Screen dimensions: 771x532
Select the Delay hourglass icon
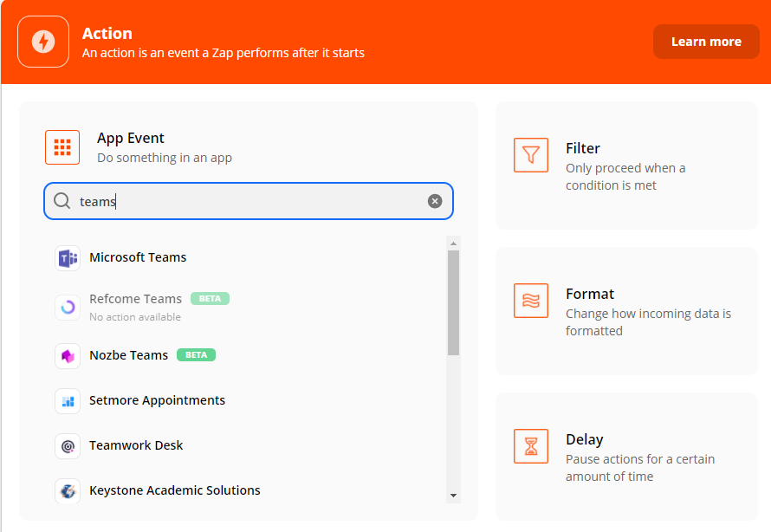(x=531, y=446)
